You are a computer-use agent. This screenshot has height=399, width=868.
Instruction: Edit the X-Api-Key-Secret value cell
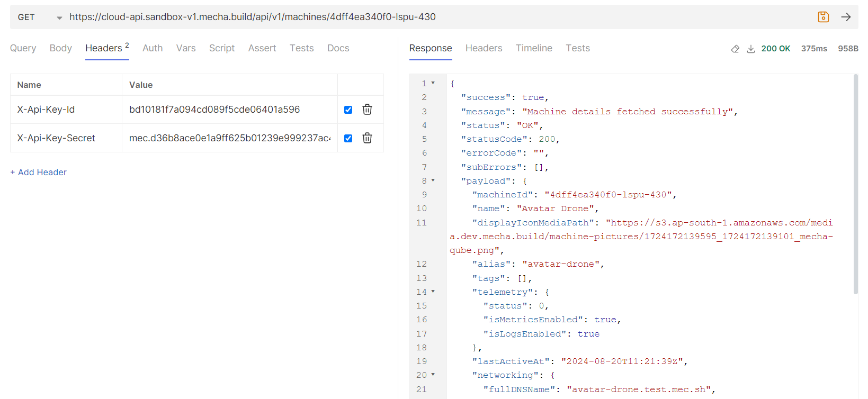[229, 138]
